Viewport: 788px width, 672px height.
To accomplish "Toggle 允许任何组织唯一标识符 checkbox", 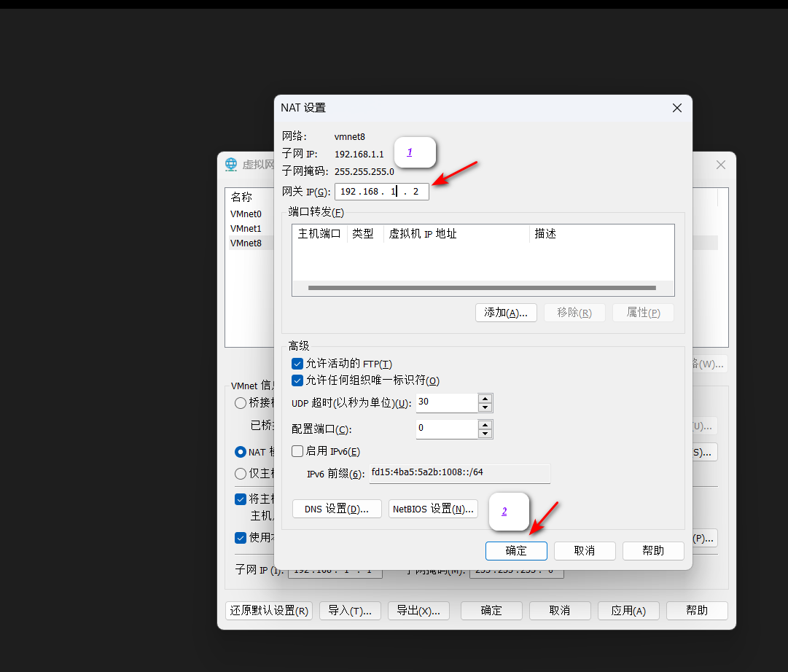I will click(297, 380).
